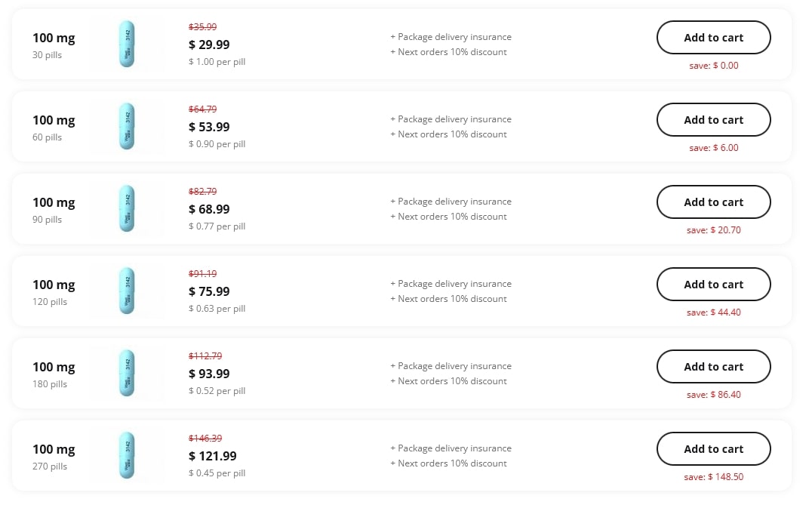
Task: Add the 90 pills package to cart
Action: click(x=713, y=202)
